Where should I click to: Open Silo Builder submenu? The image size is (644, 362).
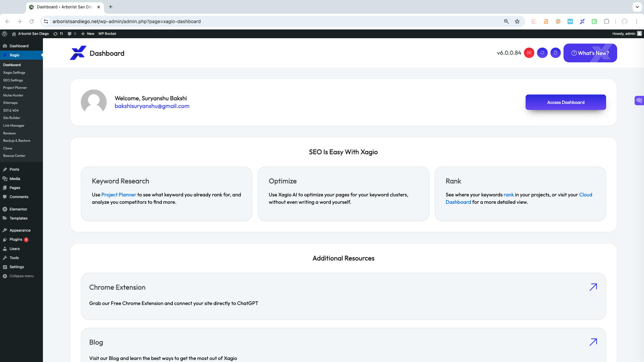[12, 118]
